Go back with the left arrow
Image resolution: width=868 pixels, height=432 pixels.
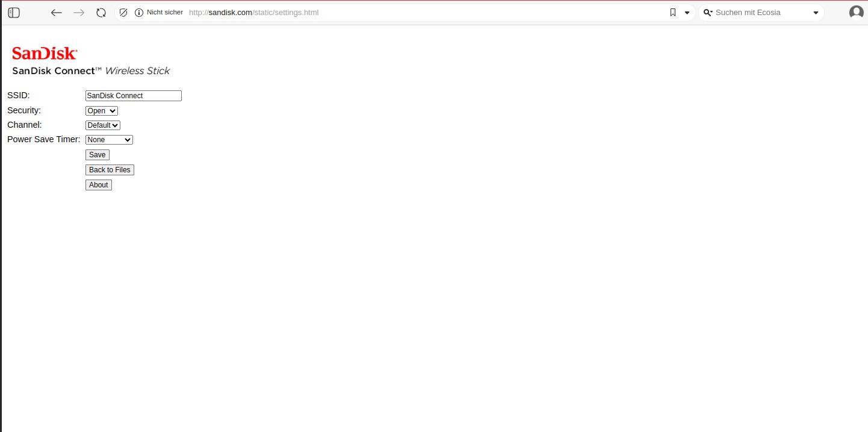coord(57,13)
